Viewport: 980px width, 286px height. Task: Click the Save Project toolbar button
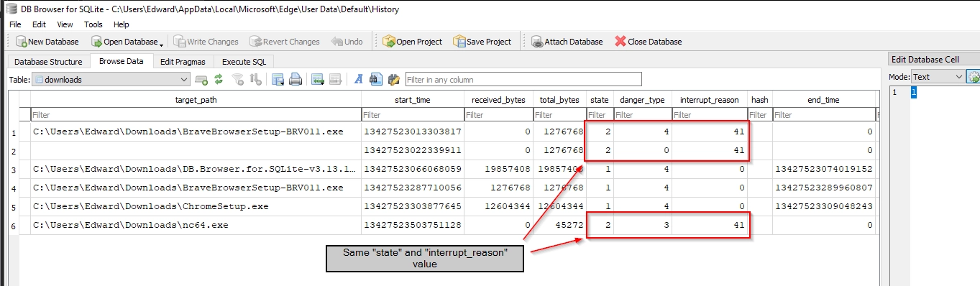pos(482,42)
